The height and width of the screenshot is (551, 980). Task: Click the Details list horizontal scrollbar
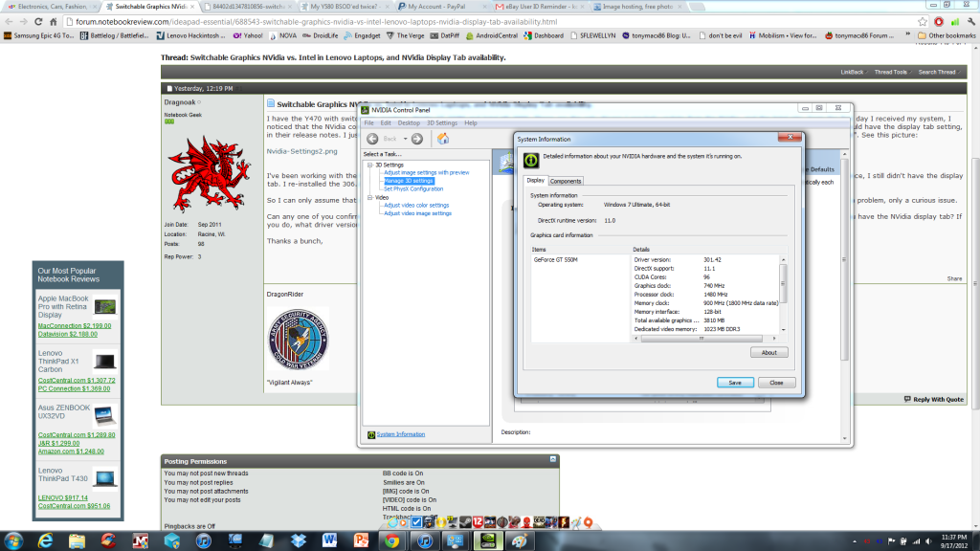[x=702, y=339]
